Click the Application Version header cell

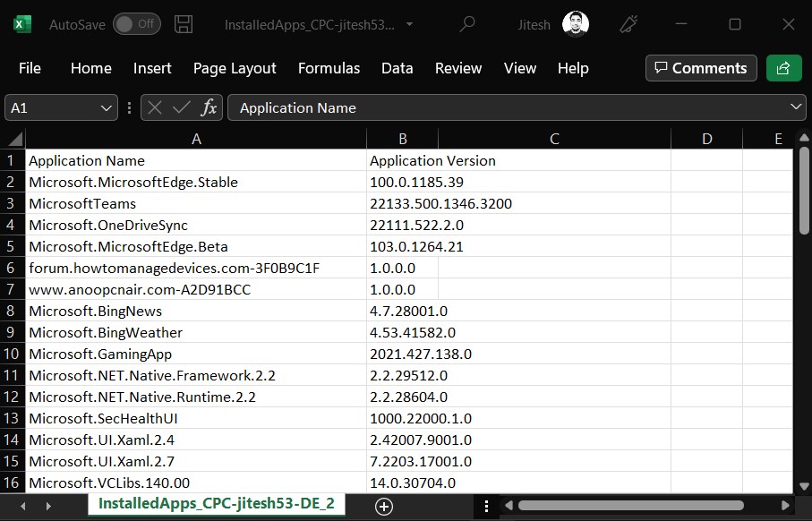pyautogui.click(x=402, y=160)
